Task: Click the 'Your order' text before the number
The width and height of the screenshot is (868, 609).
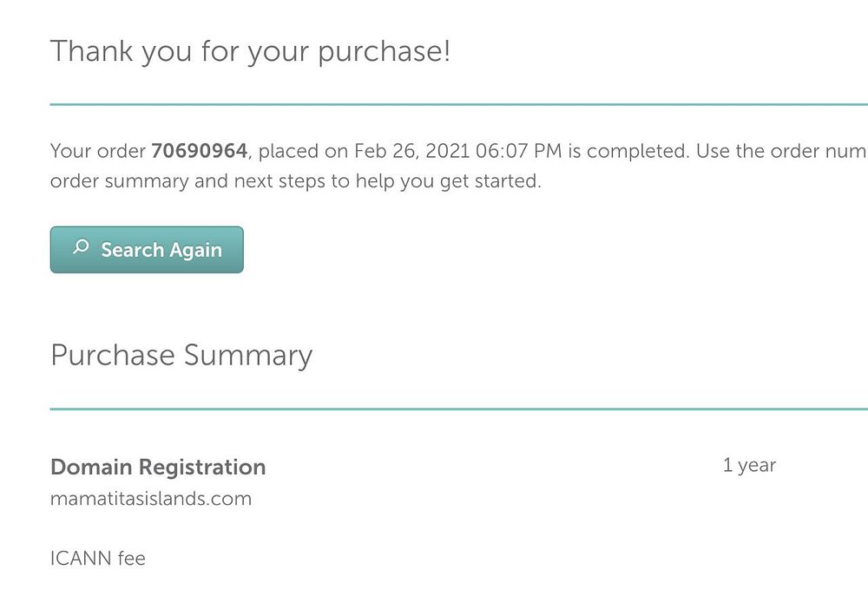Action: [98, 151]
